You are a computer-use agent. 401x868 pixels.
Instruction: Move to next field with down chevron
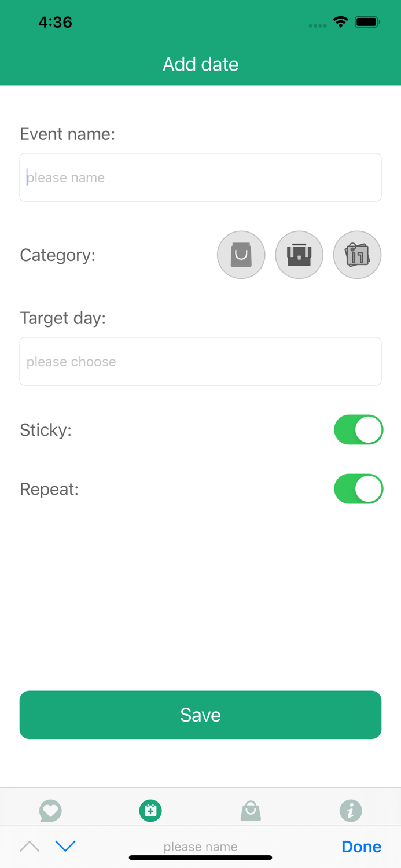click(x=65, y=847)
